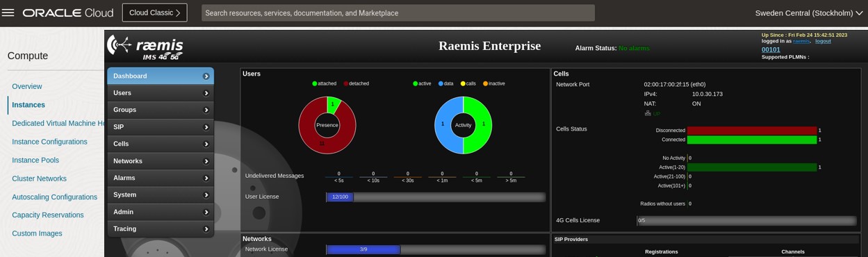Screen dimensions: 868x257
Task: Click the red Disconnected cells bar
Action: 752,131
